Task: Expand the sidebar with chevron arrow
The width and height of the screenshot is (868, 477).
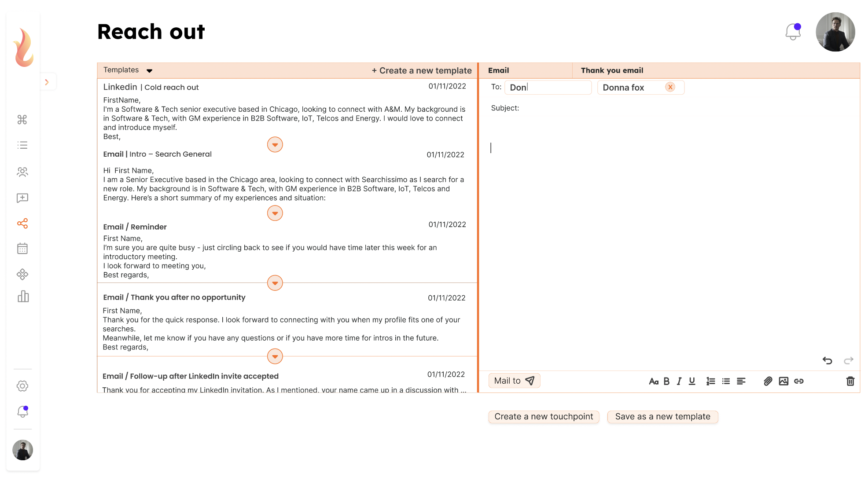Action: (47, 82)
